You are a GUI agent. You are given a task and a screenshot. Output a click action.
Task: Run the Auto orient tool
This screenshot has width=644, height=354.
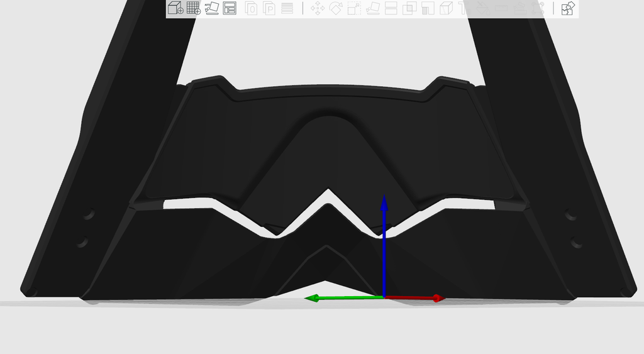pos(211,8)
